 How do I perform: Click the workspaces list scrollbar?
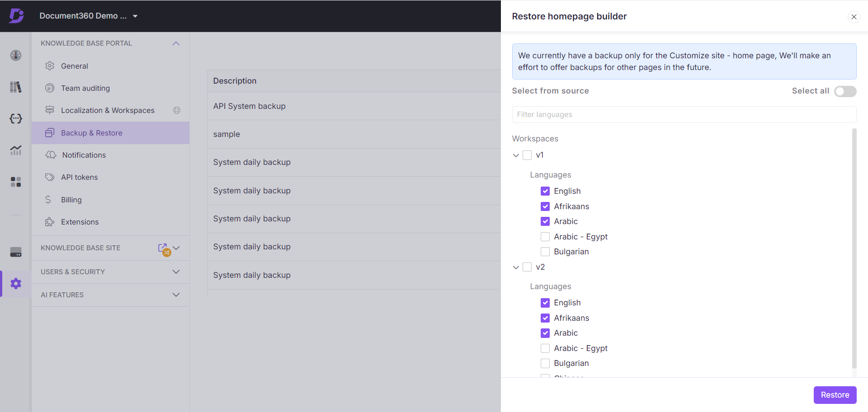coord(854,248)
